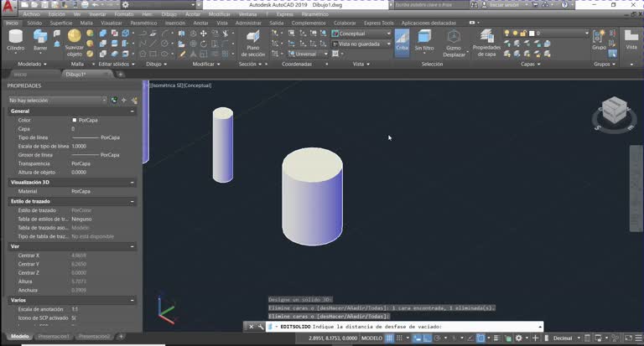Click the ViewCube in the drawing area

pos(614,110)
